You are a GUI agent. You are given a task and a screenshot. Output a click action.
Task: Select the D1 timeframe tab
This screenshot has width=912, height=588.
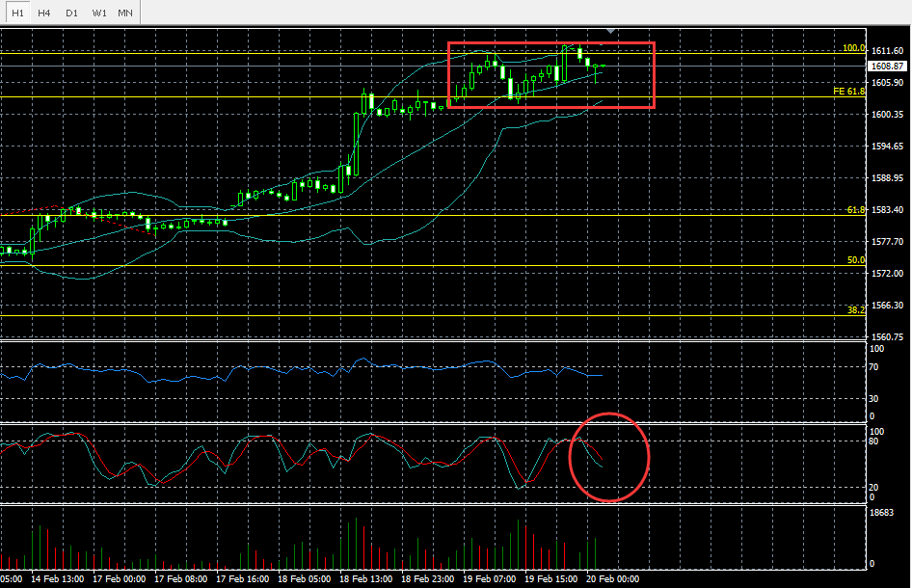click(x=71, y=13)
